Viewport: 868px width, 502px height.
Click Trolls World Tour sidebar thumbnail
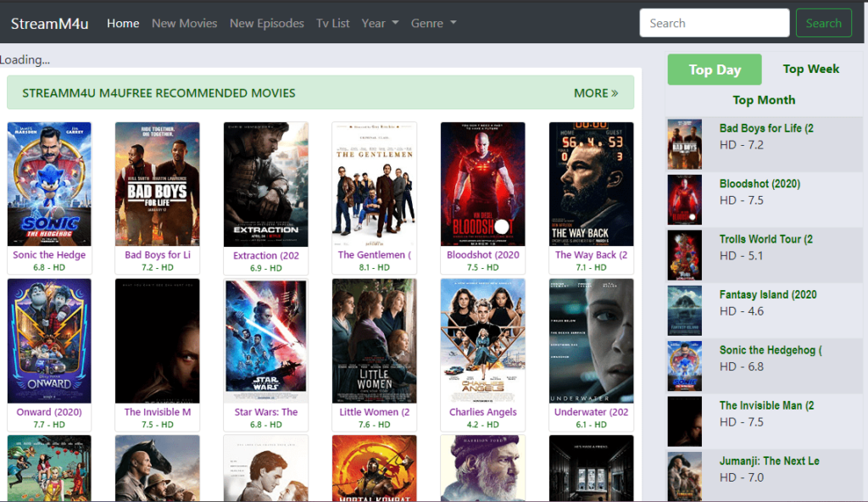pos(684,255)
